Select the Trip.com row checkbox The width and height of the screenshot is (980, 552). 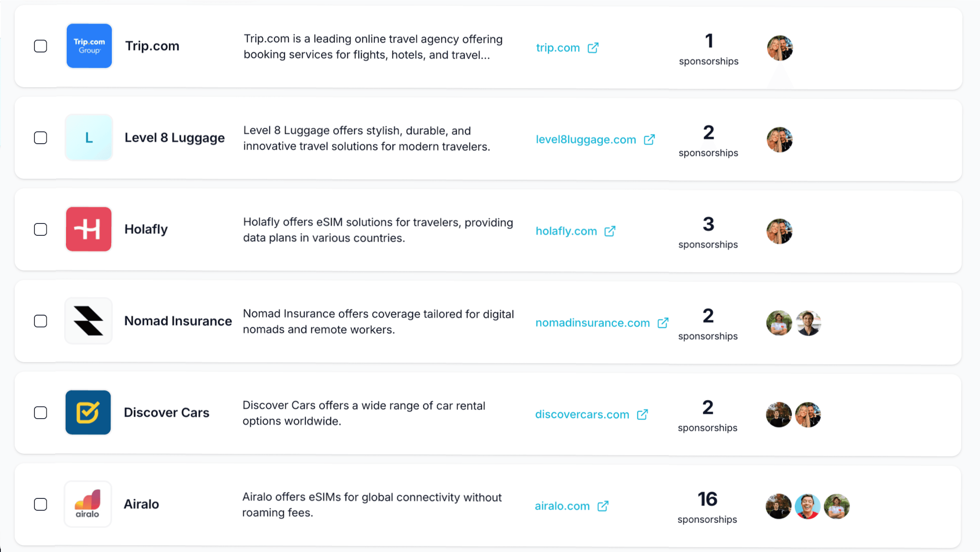coord(40,46)
